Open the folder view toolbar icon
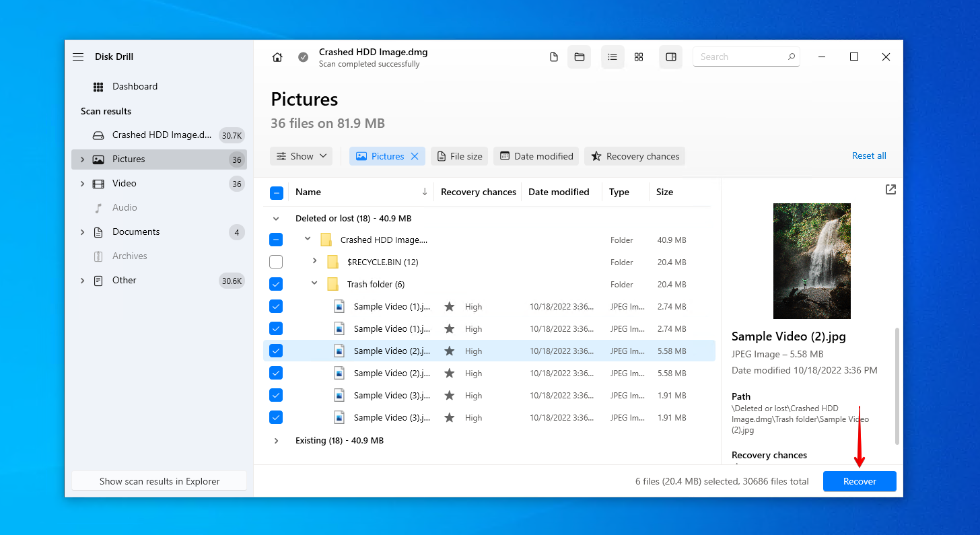This screenshot has width=980, height=535. click(579, 57)
